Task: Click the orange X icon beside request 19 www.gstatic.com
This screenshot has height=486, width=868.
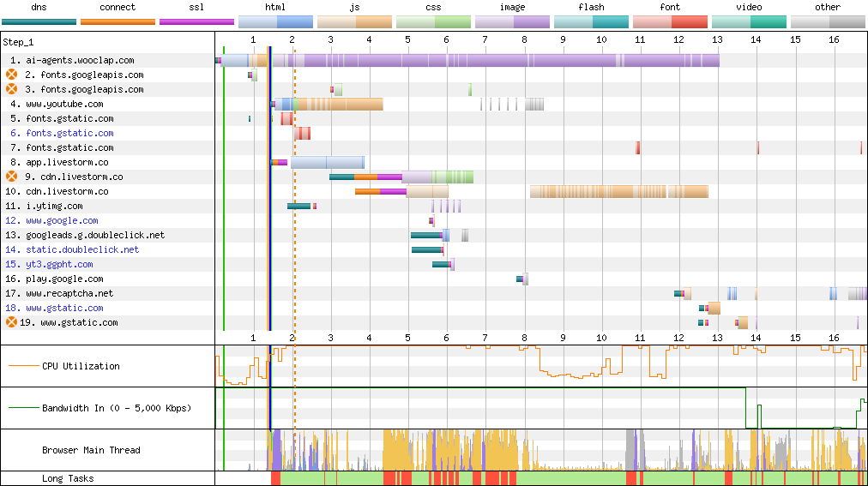Action: pyautogui.click(x=12, y=322)
